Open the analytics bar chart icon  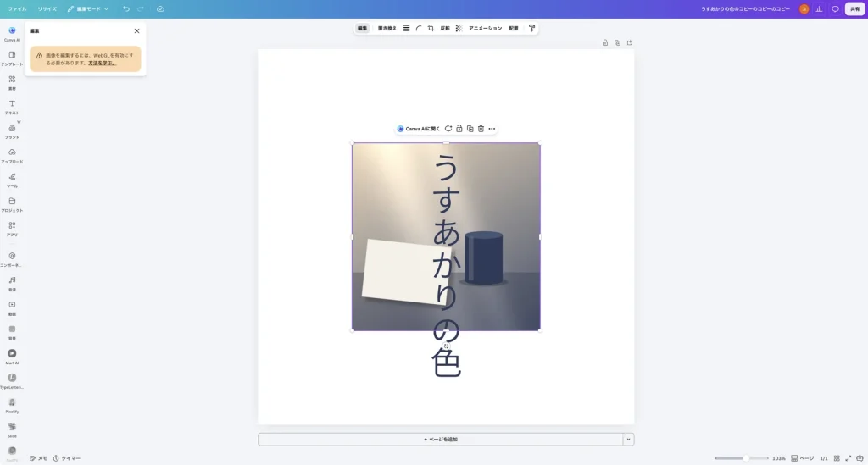pos(820,8)
